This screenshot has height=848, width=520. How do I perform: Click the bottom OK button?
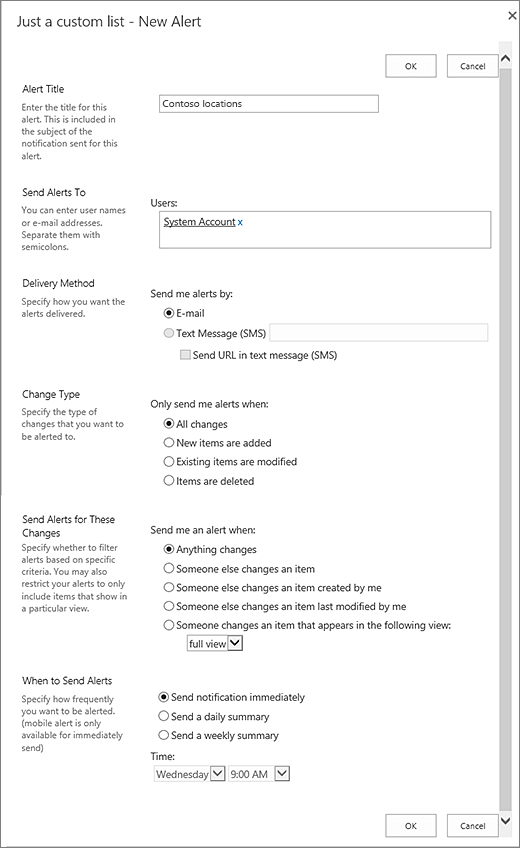[411, 826]
